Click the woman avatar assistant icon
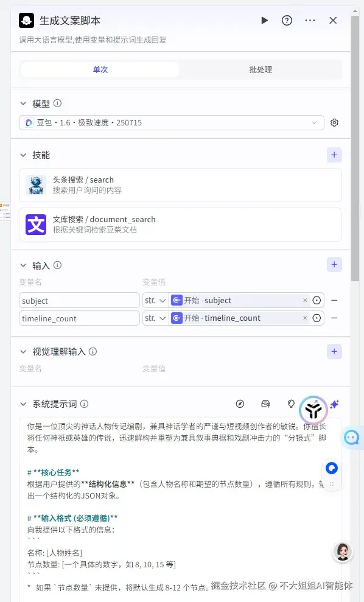 point(342,552)
